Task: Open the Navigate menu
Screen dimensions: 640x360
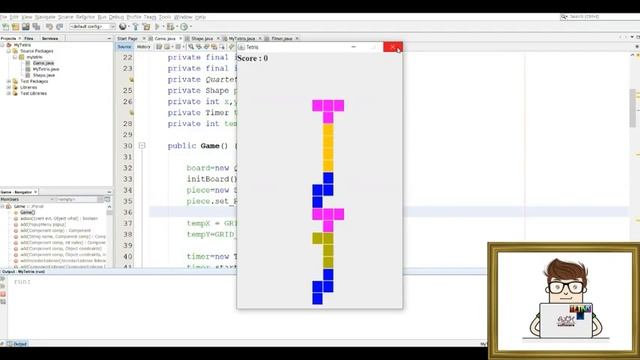Action: click(45, 17)
